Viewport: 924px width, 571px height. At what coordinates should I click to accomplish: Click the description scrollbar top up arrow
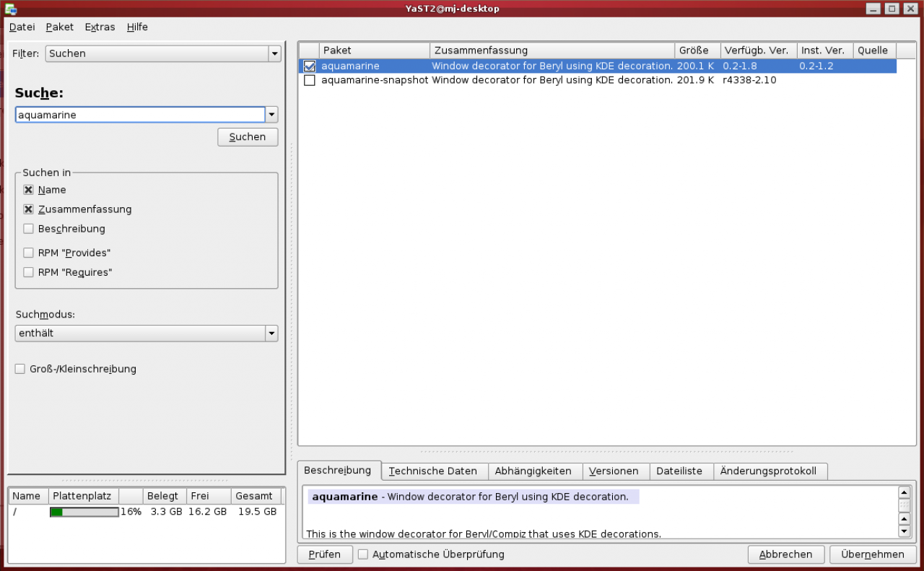tap(904, 492)
